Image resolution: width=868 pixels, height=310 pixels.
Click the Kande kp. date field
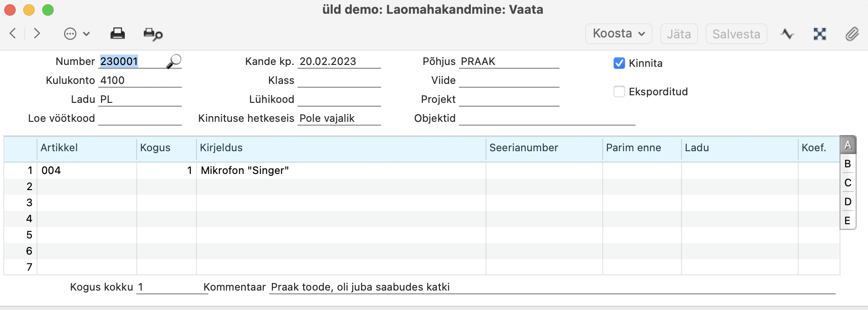[339, 62]
